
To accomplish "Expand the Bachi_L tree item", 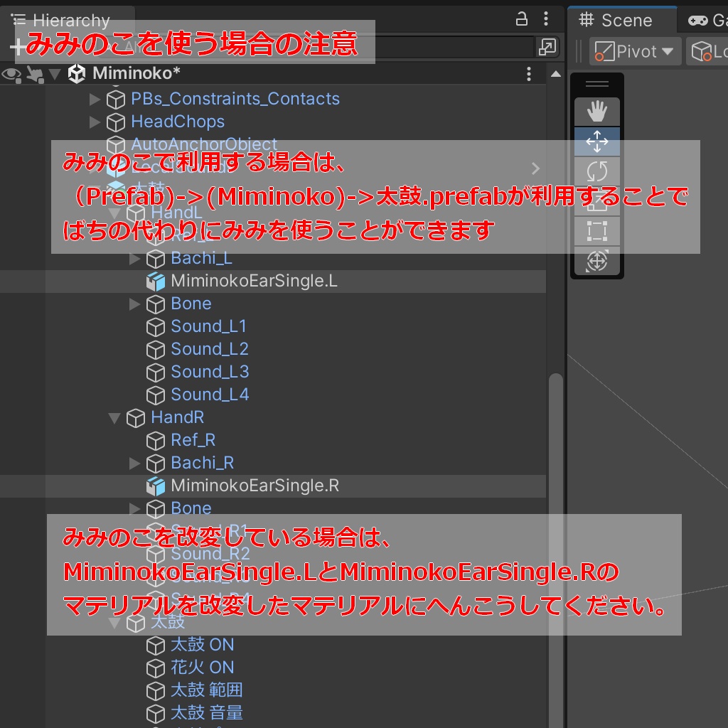I will click(135, 258).
